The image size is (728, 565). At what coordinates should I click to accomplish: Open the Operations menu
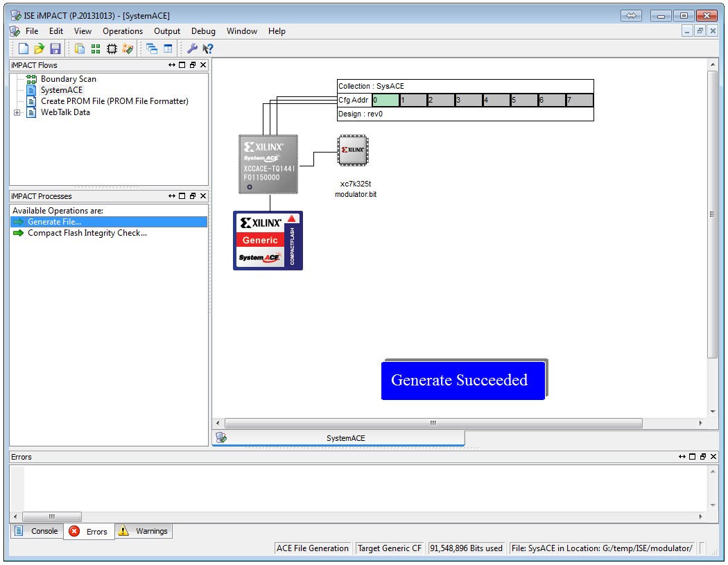point(123,31)
